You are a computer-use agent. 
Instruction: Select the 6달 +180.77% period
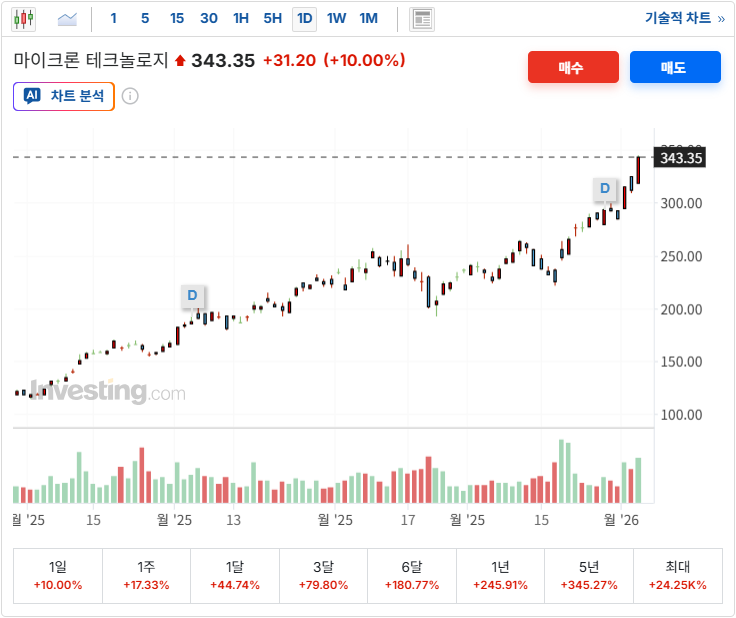point(412,576)
